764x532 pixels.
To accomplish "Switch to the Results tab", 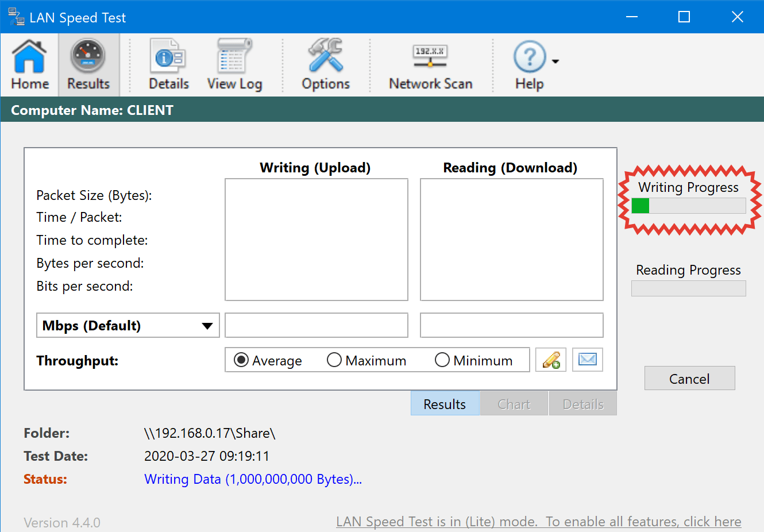I will [x=445, y=404].
